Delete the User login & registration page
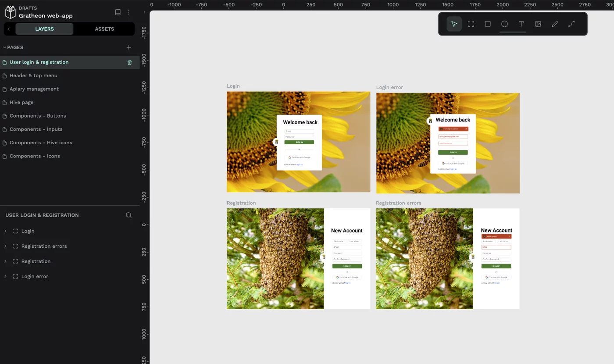The height and width of the screenshot is (364, 614). pyautogui.click(x=129, y=62)
